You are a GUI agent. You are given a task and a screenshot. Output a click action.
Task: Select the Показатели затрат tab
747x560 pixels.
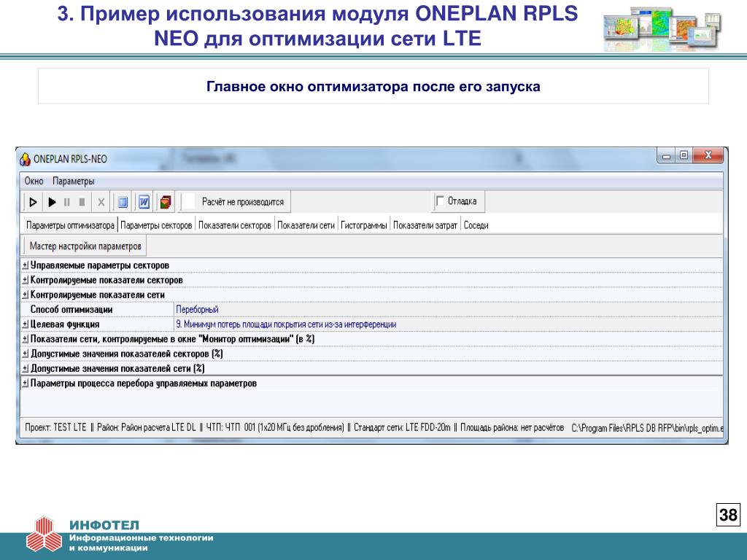tap(425, 225)
